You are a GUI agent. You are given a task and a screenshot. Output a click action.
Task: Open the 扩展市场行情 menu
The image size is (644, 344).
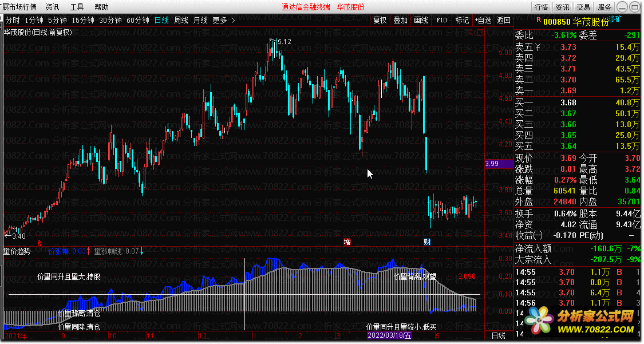pyautogui.click(x=19, y=7)
